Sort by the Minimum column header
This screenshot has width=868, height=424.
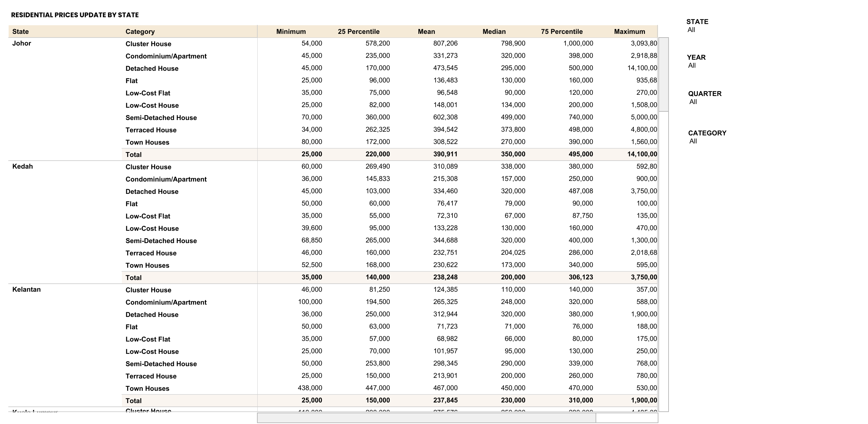pyautogui.click(x=292, y=31)
